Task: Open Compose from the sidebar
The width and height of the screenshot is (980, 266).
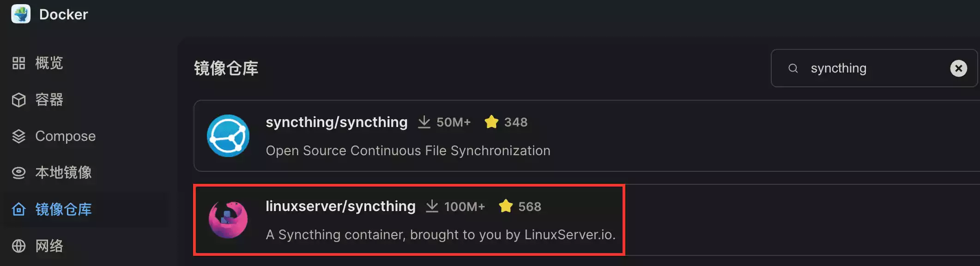Action: click(x=65, y=136)
